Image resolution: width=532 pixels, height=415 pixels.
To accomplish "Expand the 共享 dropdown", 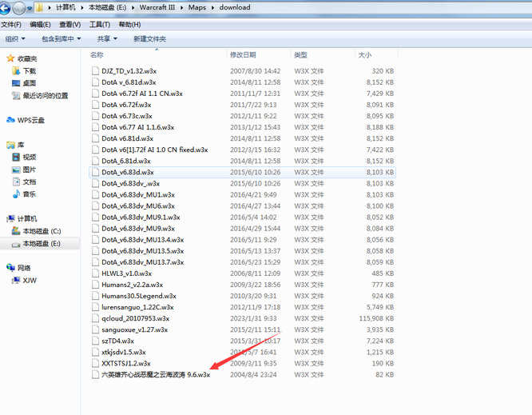I will click(106, 38).
